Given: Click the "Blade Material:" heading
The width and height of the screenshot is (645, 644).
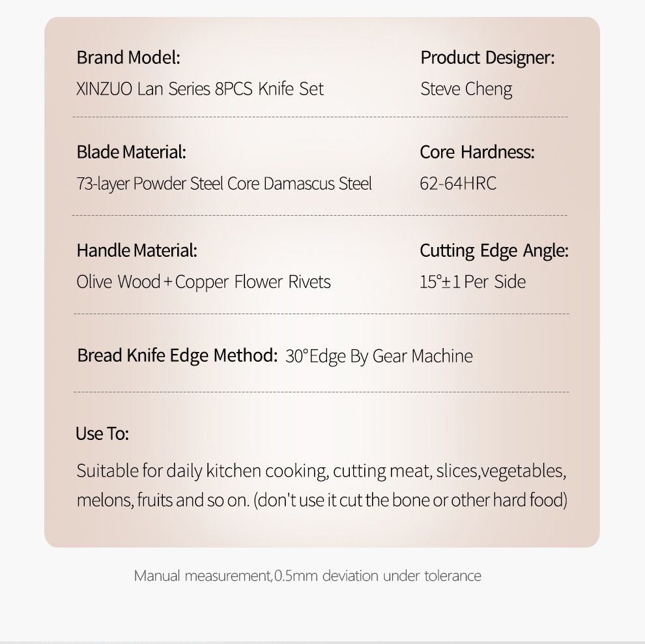Looking at the screenshot, I should coord(132,152).
